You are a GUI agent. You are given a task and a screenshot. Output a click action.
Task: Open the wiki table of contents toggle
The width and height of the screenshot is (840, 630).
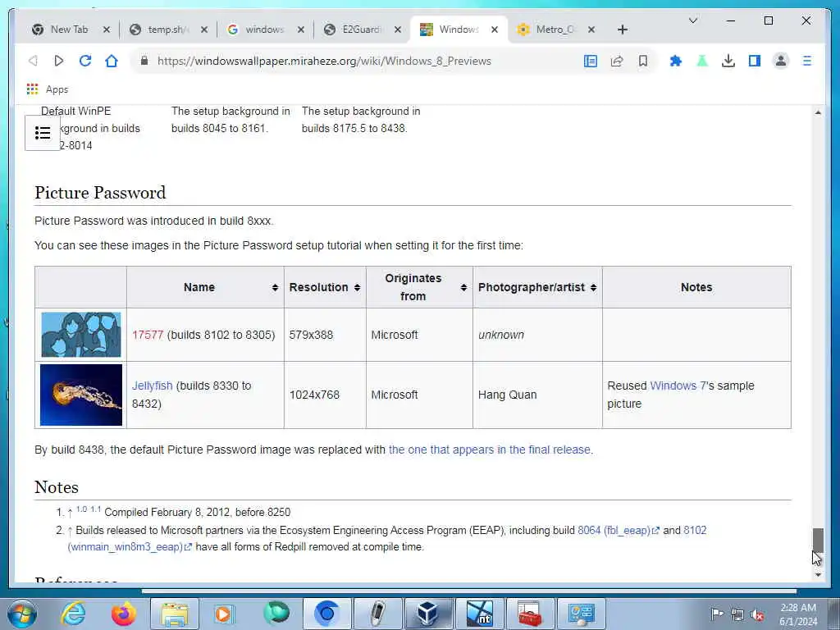pyautogui.click(x=43, y=133)
